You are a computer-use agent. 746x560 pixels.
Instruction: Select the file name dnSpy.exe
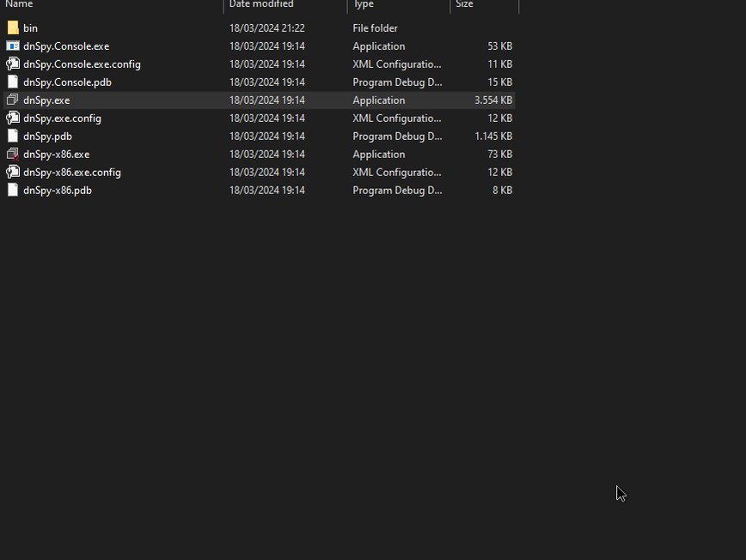tap(46, 100)
